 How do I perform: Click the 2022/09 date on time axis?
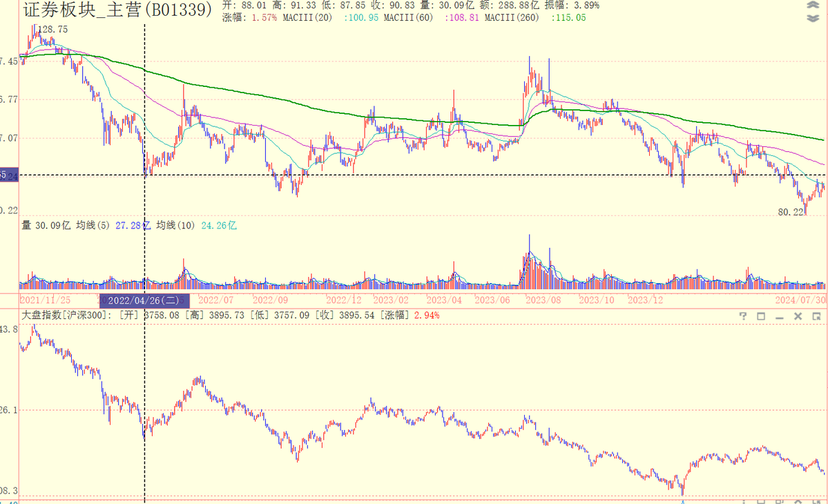point(271,300)
